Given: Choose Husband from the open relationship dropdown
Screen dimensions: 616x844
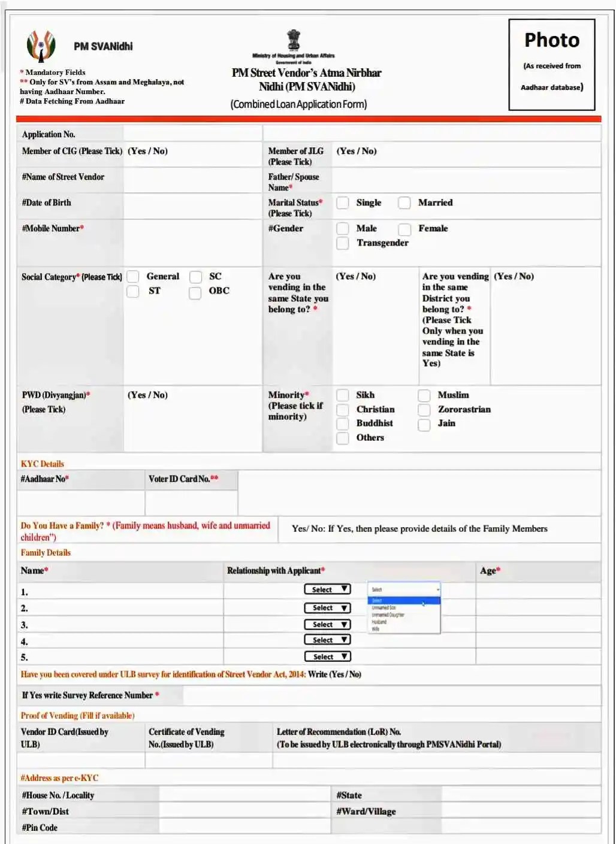Looking at the screenshot, I should coord(379,622).
